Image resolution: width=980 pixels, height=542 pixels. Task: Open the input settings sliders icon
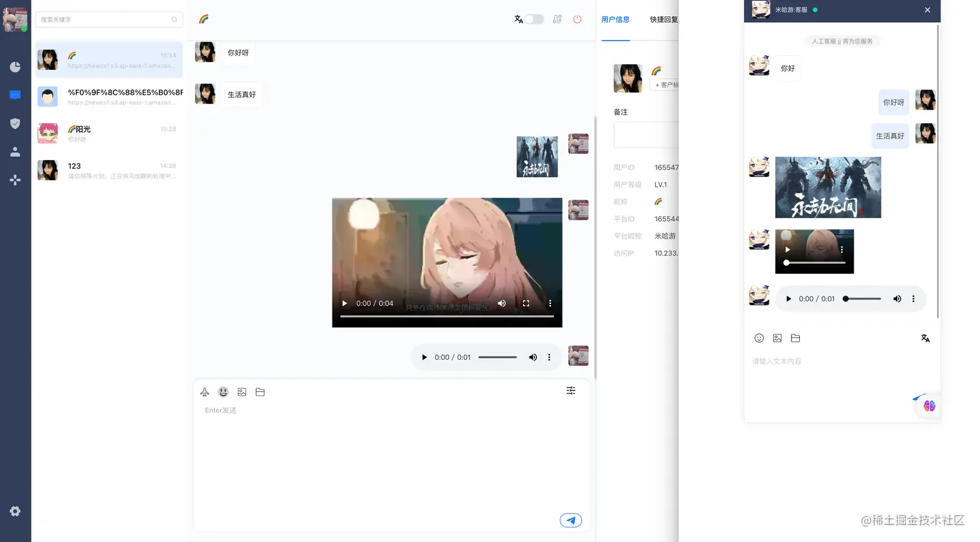tap(571, 390)
